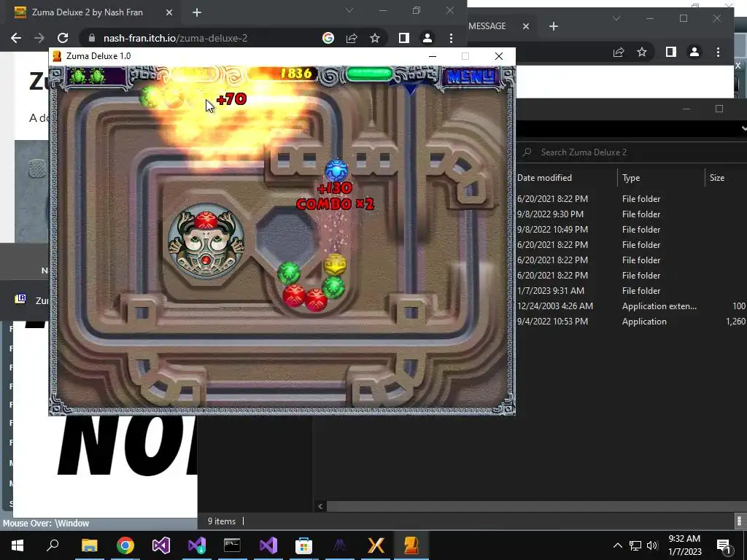Click share icon in back Chrome window
Image resolution: width=747 pixels, height=560 pixels.
[619, 52]
